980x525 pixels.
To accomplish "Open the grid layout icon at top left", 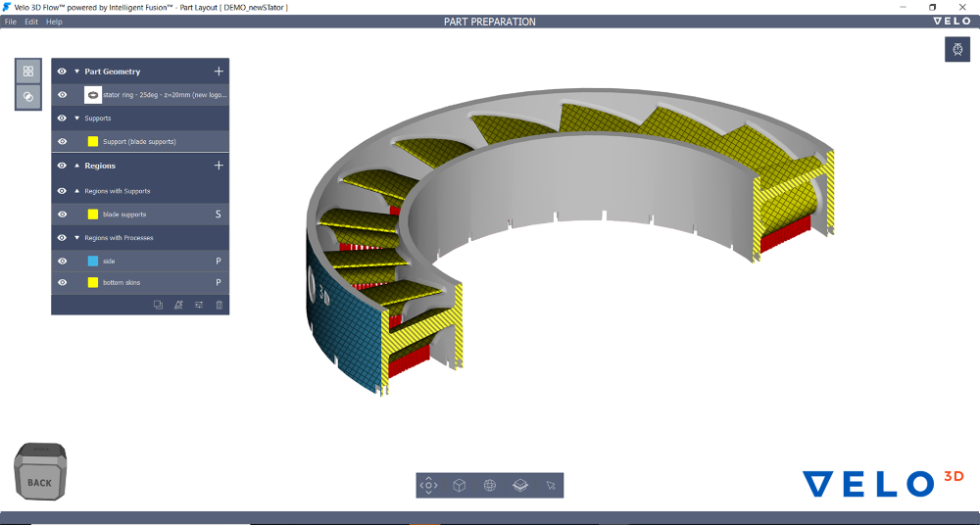I will tap(28, 72).
